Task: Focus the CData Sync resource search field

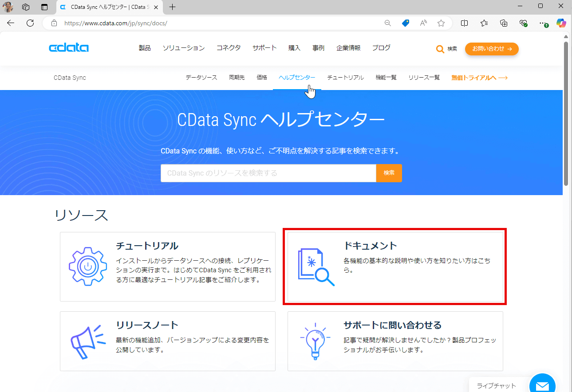Action: point(268,173)
